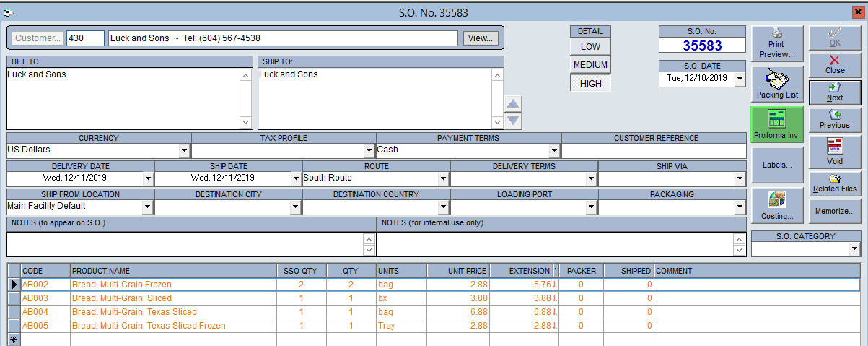Click UNIT PRICE column header
Image resolution: width=868 pixels, height=346 pixels.
click(458, 271)
